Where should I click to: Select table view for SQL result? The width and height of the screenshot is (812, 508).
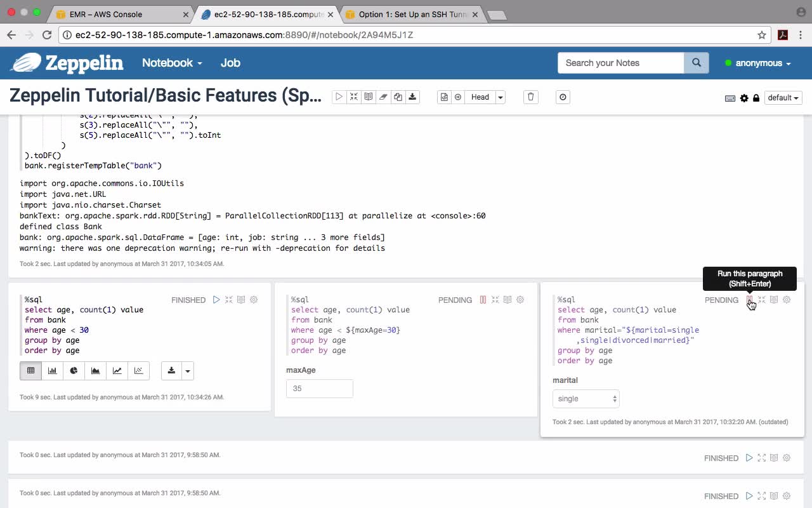pos(31,371)
